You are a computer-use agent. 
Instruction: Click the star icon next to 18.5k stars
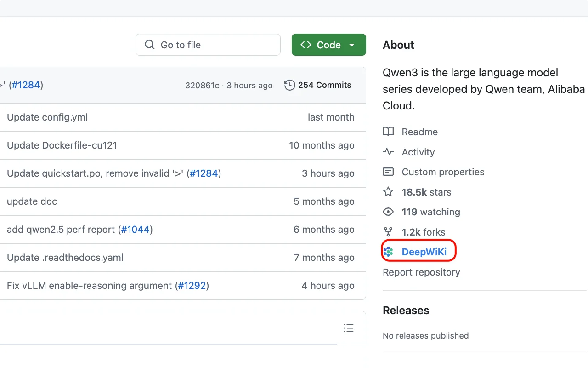[x=388, y=192]
